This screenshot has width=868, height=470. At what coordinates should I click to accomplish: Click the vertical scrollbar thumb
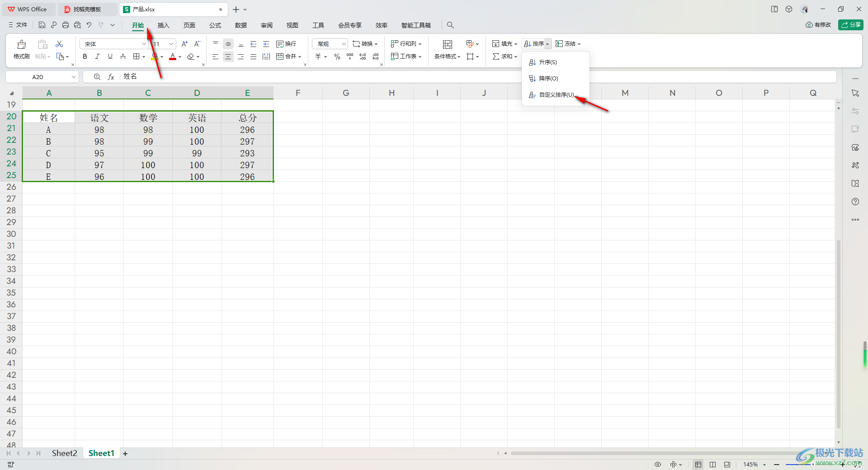(x=839, y=334)
